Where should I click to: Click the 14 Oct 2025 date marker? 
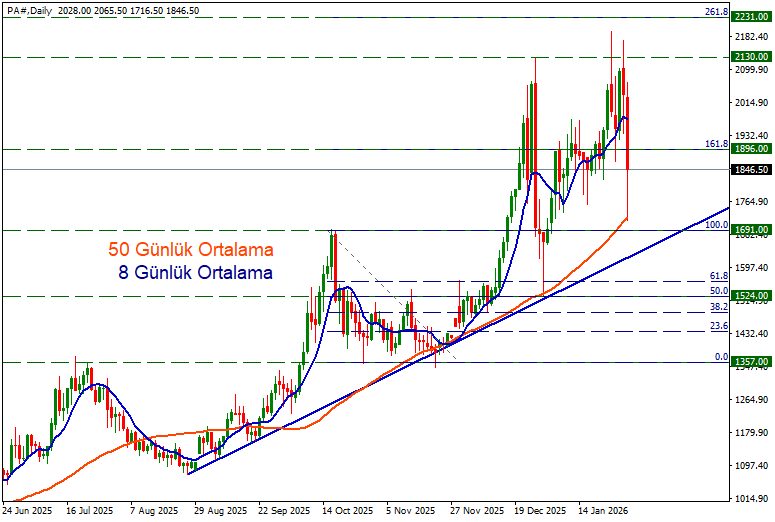(347, 509)
